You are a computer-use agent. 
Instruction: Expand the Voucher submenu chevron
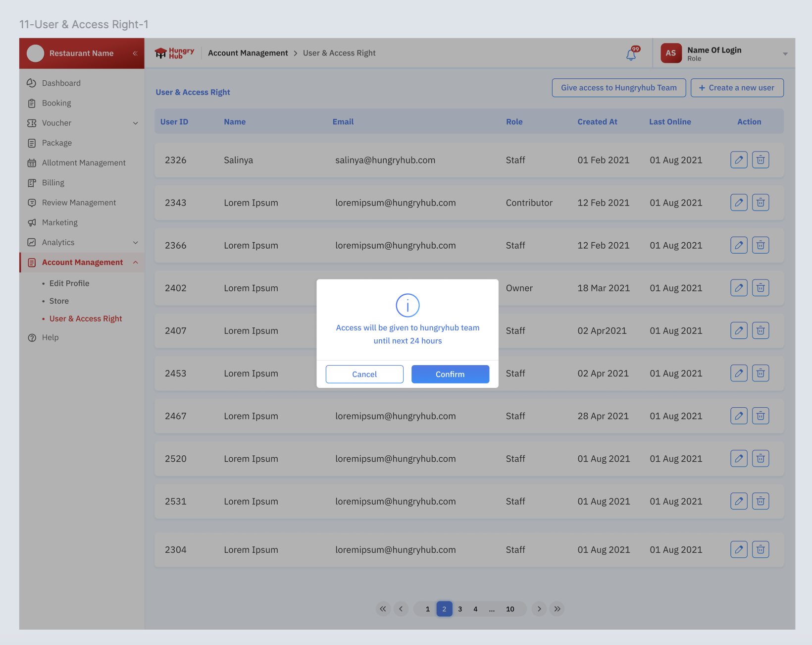[x=135, y=123]
